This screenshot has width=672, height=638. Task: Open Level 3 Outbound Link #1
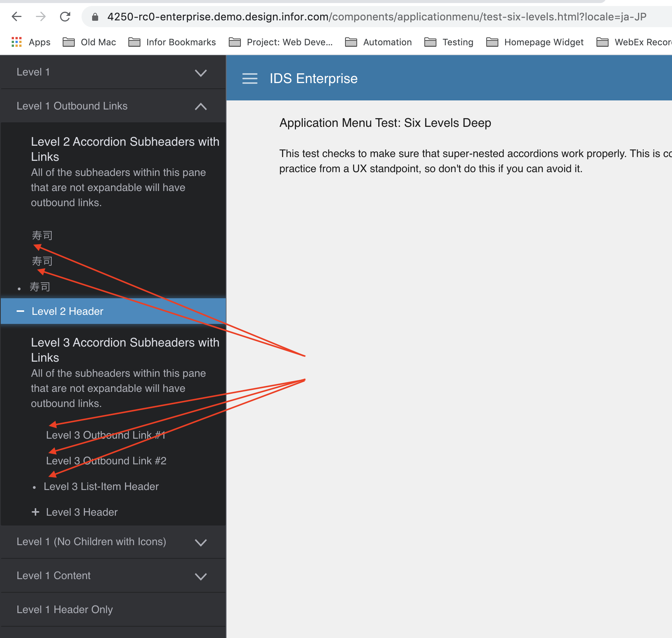[106, 435]
